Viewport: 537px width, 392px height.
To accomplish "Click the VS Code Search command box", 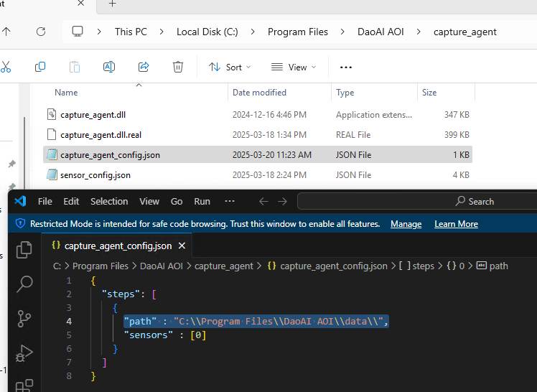I will pos(417,201).
